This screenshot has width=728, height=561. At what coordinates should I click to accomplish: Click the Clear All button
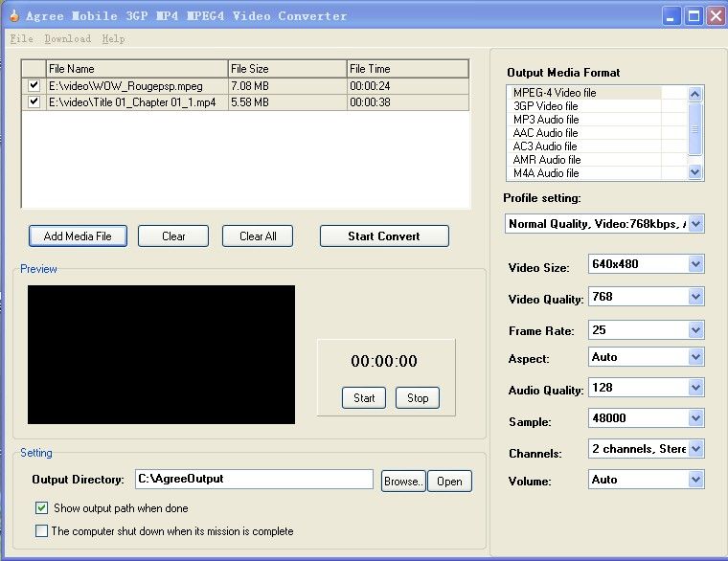[258, 236]
